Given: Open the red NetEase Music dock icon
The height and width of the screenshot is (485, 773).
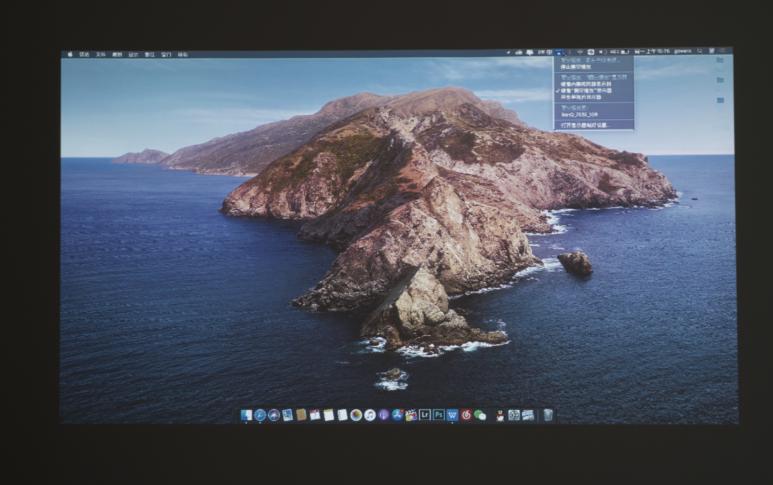Looking at the screenshot, I should (x=466, y=415).
